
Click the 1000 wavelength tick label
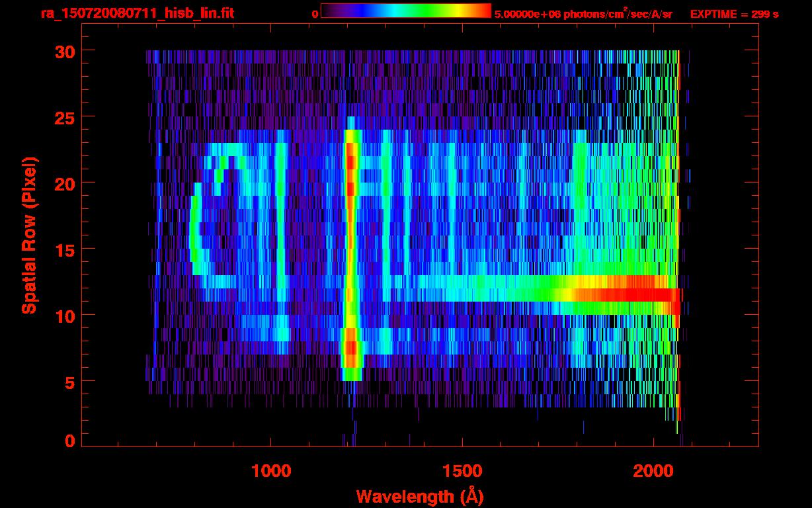271,470
